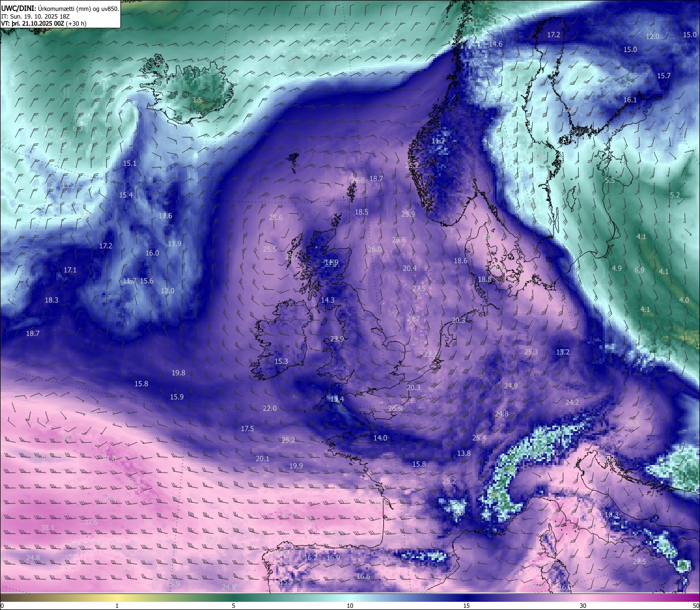Image resolution: width=700 pixels, height=610 pixels.
Task: Click the 5 tick label on the color scale
Action: coord(234,606)
